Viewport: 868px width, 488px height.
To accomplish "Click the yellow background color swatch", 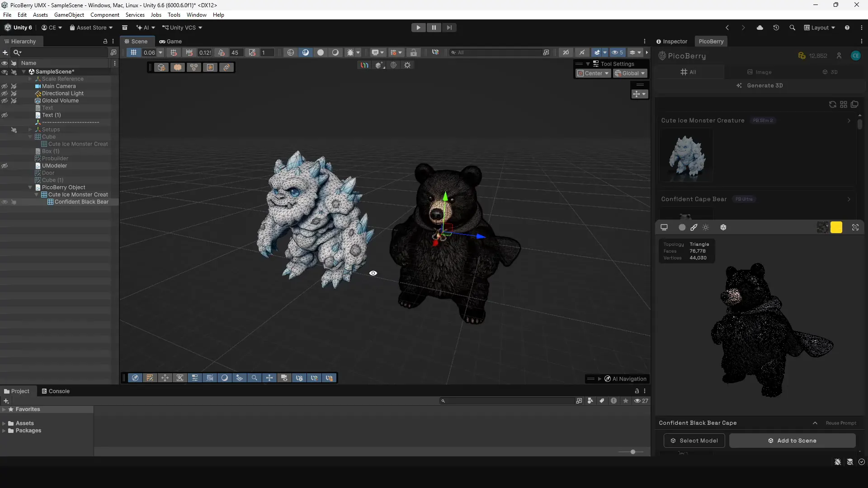I will (836, 227).
